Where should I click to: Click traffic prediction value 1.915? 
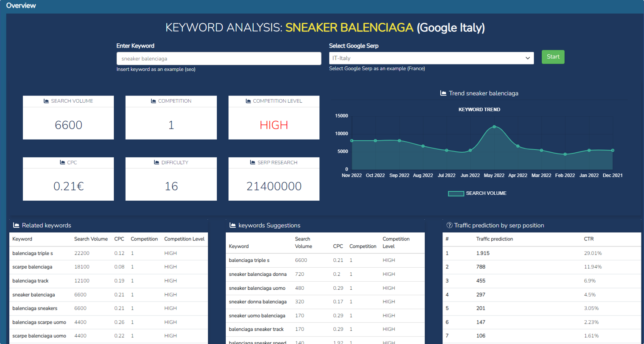[x=483, y=253]
